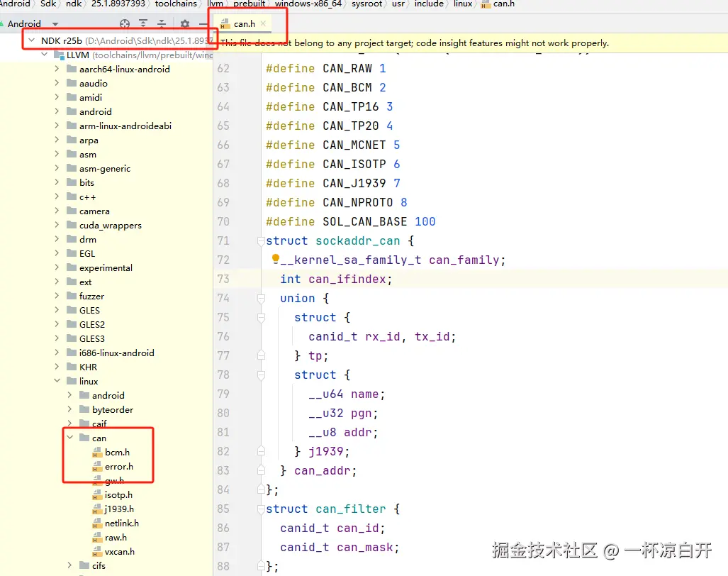Fold the struct sockaddr_can block
728x576 pixels.
coord(261,240)
